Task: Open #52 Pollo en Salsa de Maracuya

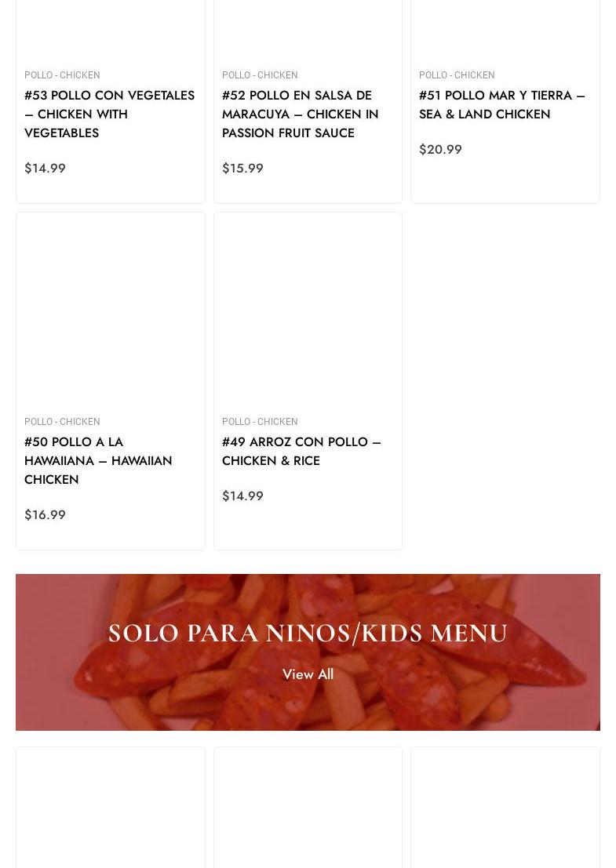Action: click(300, 114)
